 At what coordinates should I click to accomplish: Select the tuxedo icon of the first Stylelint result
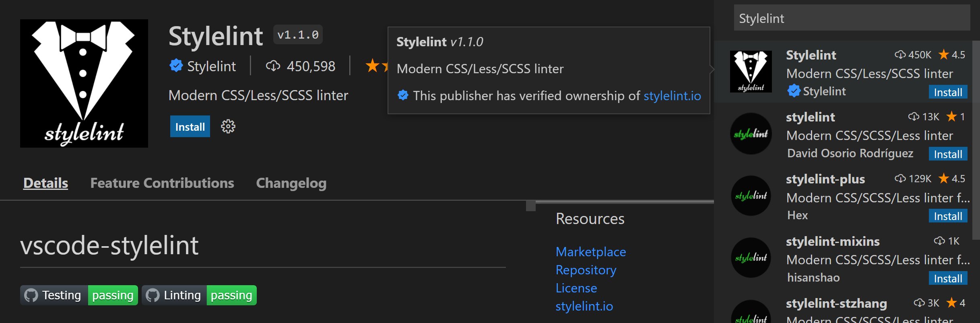tap(751, 72)
